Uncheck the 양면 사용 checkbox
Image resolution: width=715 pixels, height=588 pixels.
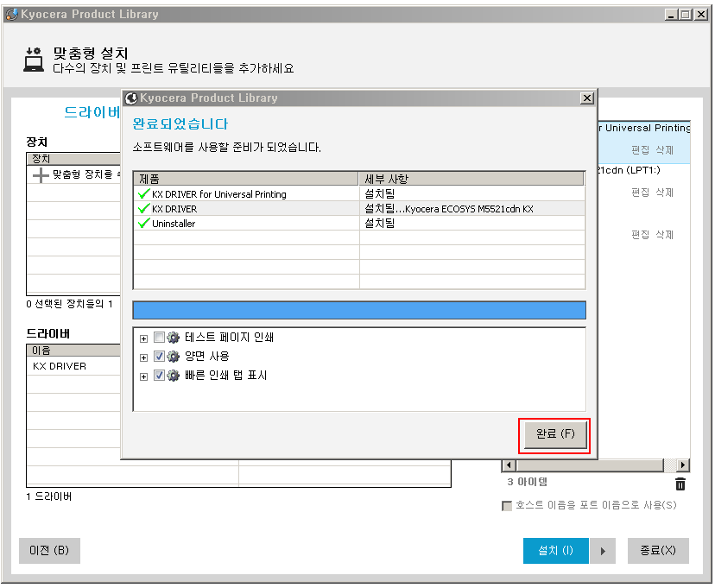point(159,356)
